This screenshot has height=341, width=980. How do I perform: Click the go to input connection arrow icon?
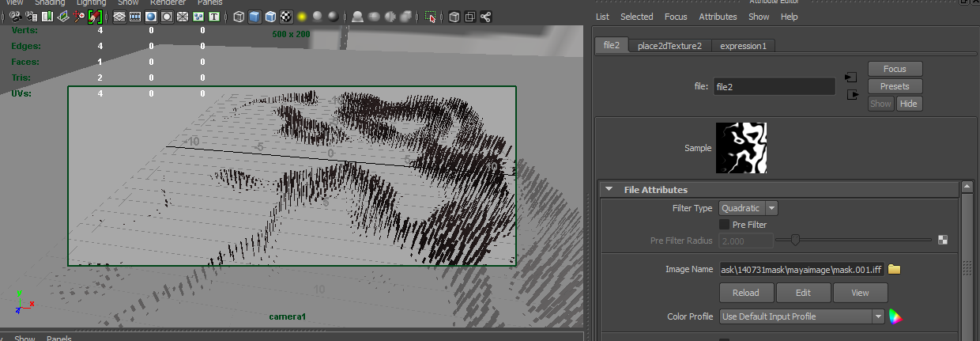coord(851,78)
